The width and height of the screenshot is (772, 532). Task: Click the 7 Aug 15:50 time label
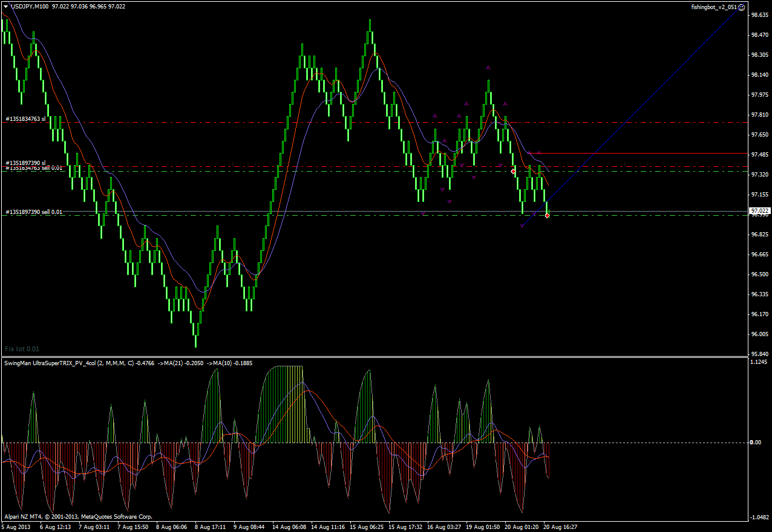[x=133, y=527]
